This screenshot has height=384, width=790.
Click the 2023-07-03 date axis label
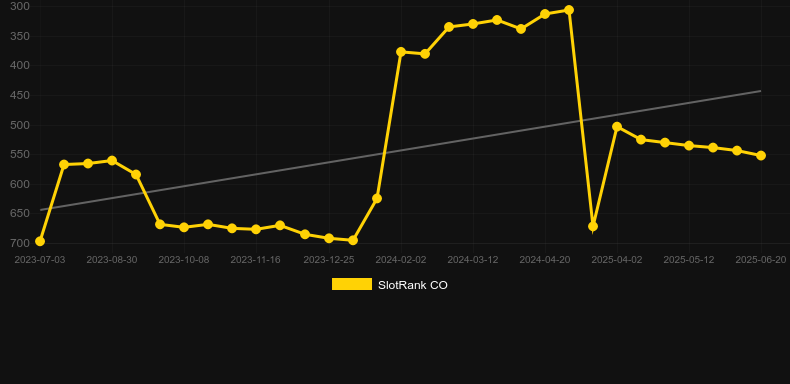click(40, 260)
